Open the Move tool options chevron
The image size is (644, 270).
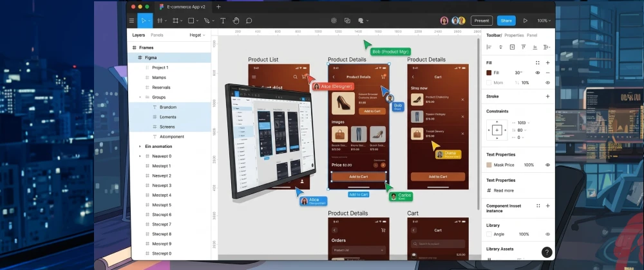click(149, 21)
